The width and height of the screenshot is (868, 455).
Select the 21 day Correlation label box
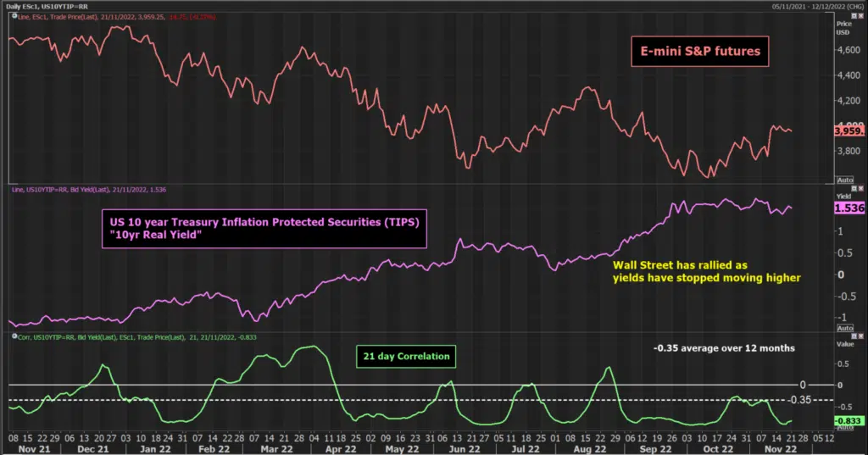pos(406,357)
